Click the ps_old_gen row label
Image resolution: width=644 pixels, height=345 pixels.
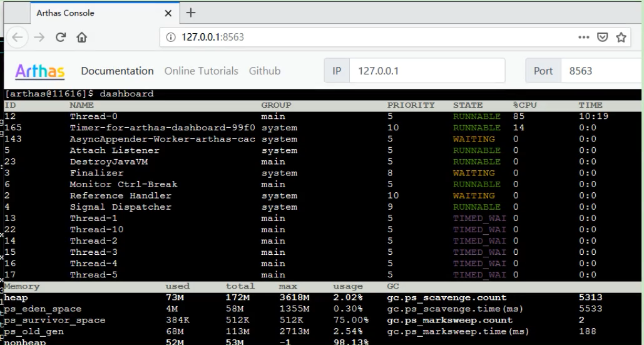click(34, 331)
